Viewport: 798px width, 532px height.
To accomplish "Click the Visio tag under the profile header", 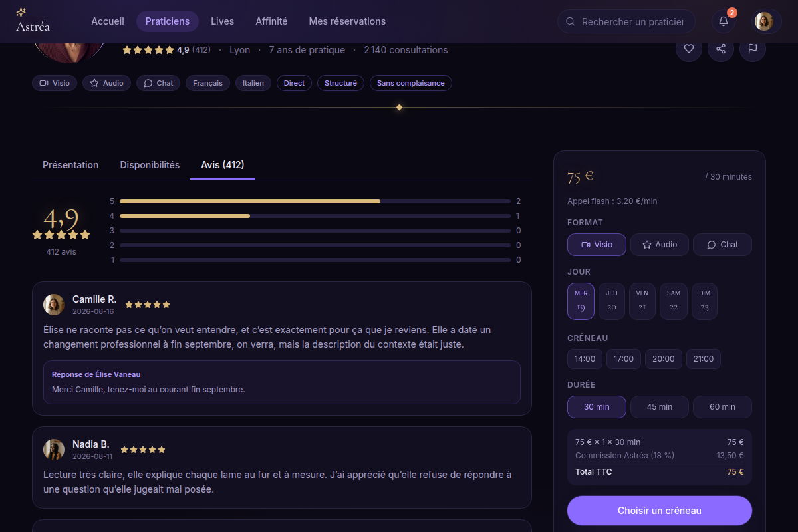I will click(x=55, y=83).
